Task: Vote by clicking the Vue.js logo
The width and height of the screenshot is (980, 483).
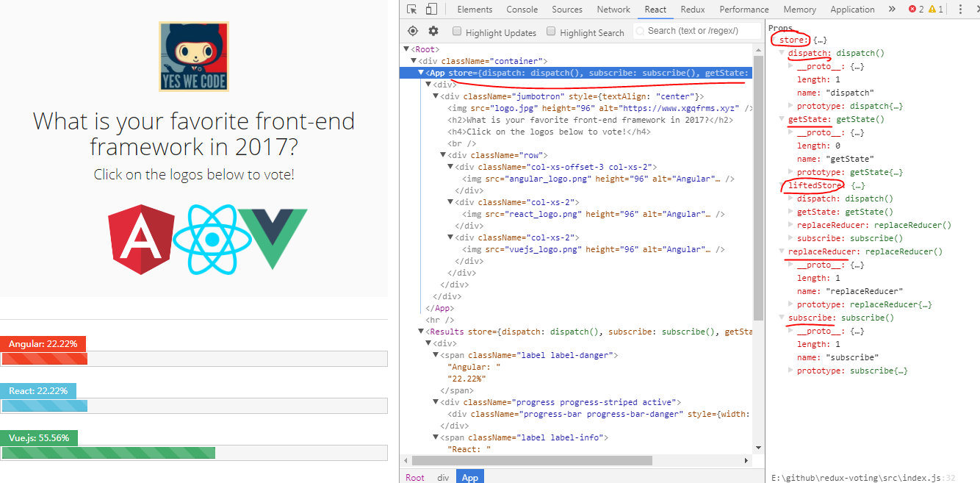Action: click(x=273, y=239)
